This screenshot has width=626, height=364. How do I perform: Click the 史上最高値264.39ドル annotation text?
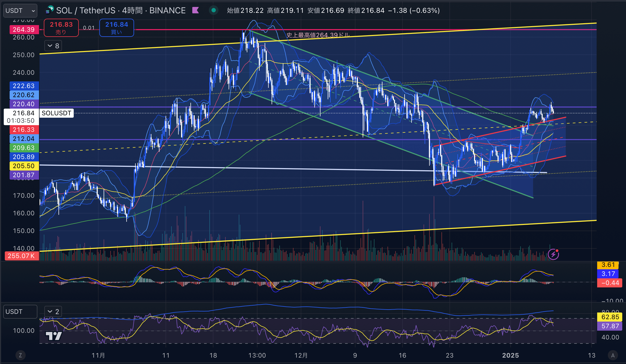click(318, 35)
